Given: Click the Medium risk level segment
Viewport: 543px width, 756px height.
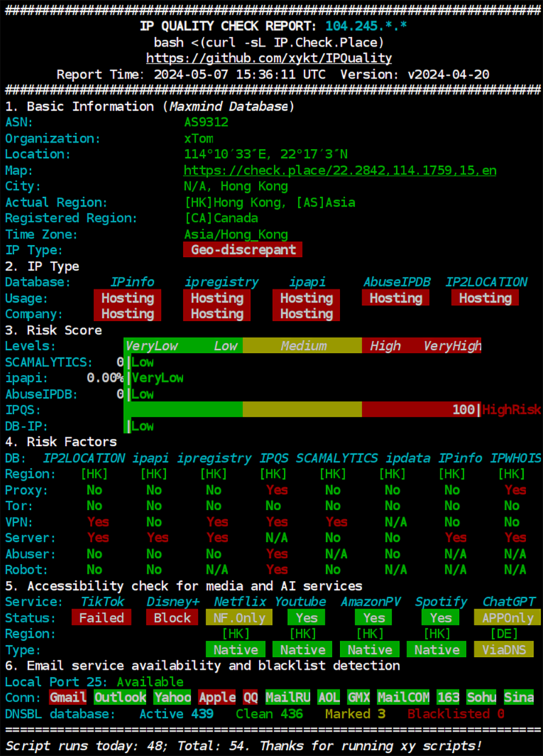Looking at the screenshot, I should (302, 346).
